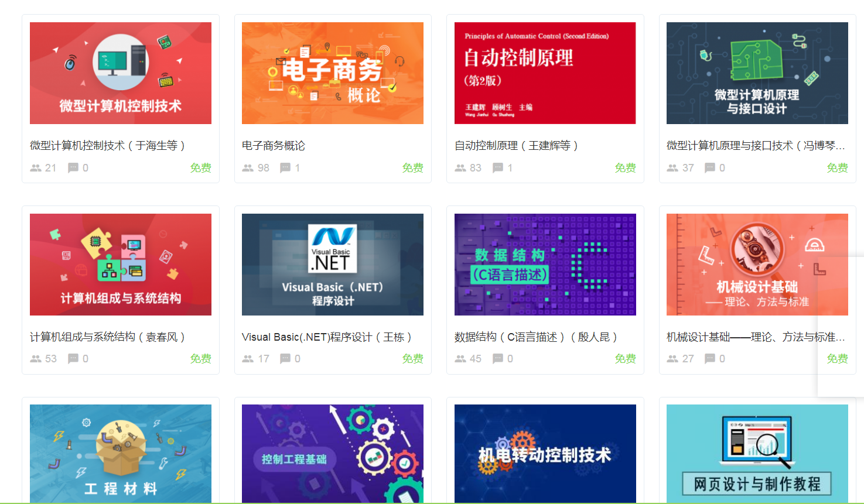Click learner count 53 on 计算机组成与系统结构
Screen dimensions: 864x504
51,359
